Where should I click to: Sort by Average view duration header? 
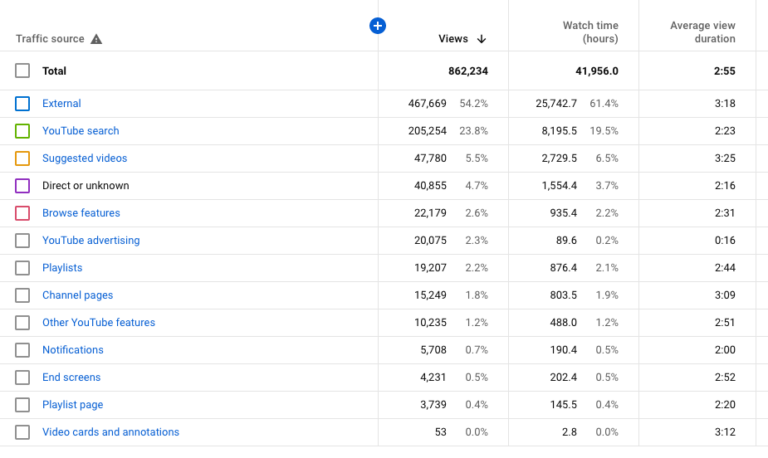702,32
